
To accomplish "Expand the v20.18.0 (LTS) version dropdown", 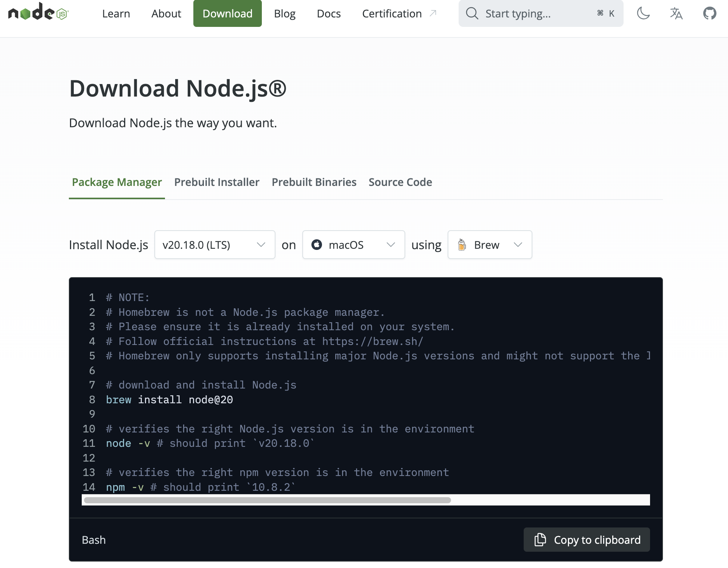I will pyautogui.click(x=215, y=245).
